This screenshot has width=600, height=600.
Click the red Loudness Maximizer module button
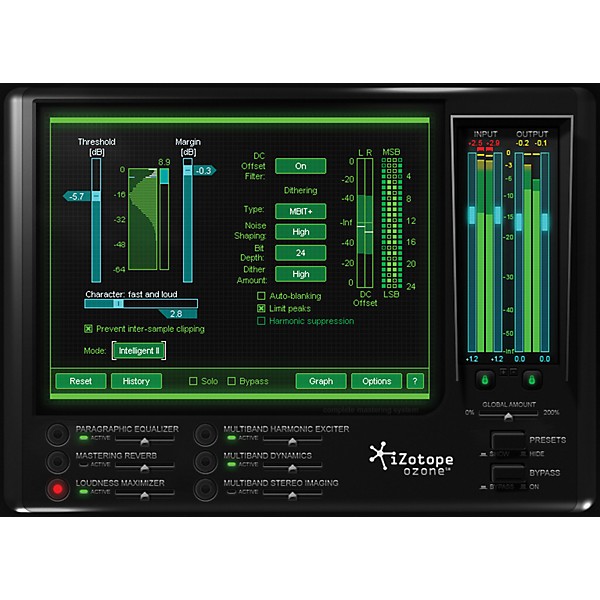coord(58,489)
